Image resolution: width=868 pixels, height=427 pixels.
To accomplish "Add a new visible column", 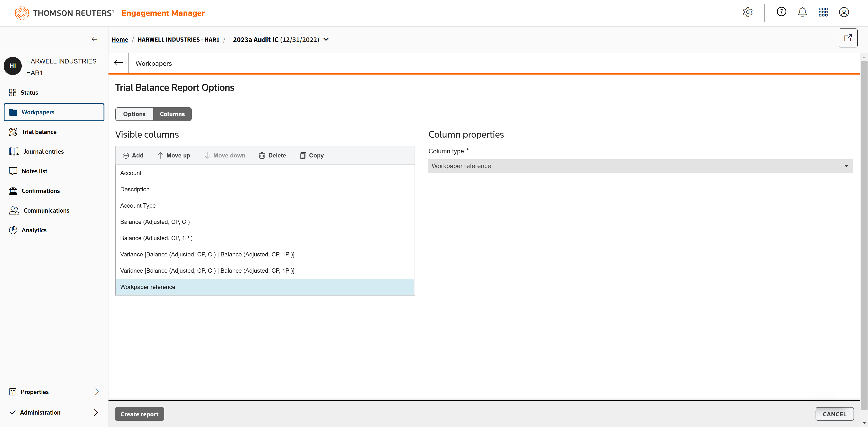I will [x=133, y=155].
